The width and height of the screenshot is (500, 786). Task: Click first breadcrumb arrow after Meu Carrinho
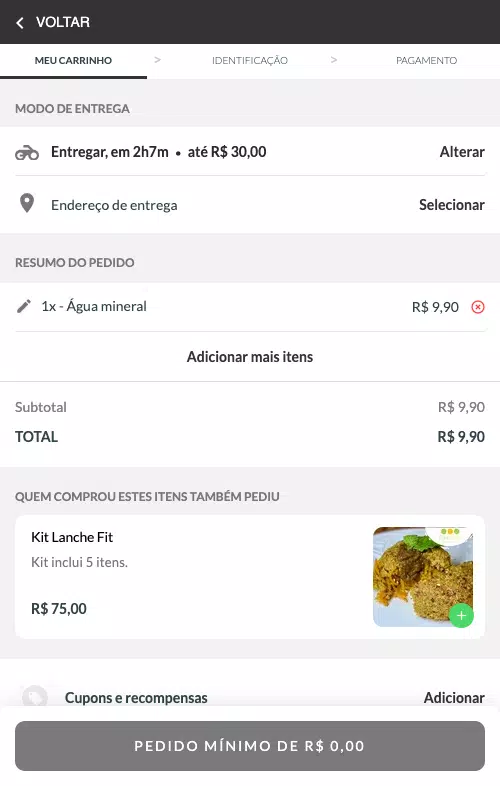coord(157,60)
